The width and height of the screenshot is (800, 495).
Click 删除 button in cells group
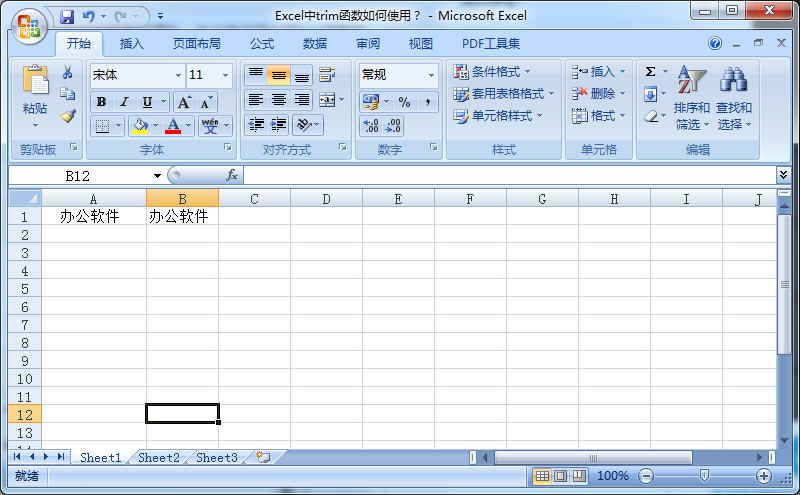tap(598, 94)
